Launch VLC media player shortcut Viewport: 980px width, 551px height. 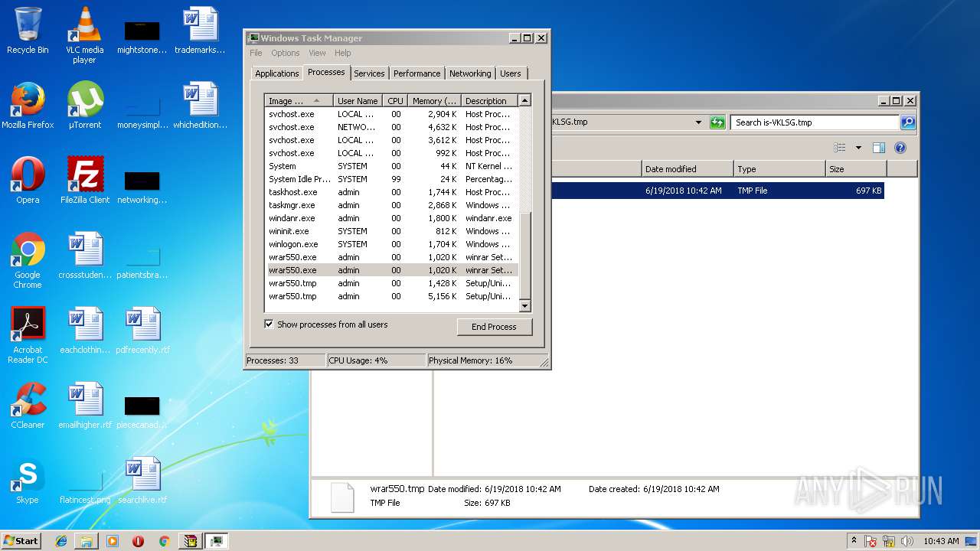click(x=84, y=35)
